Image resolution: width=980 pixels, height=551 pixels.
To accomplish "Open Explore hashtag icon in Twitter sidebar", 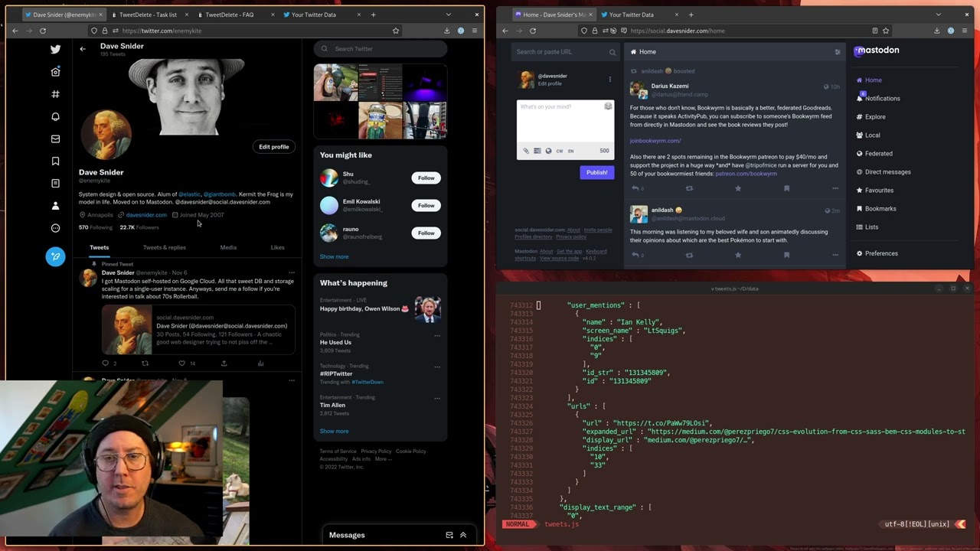I will (x=55, y=94).
